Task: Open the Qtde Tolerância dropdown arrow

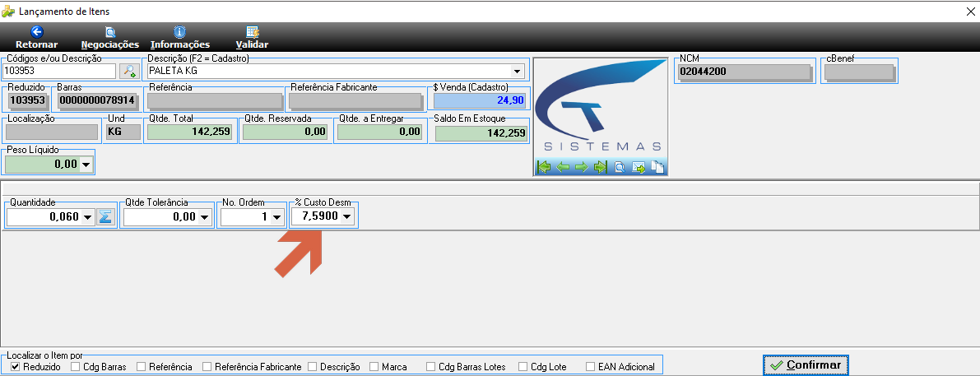Action: (204, 217)
